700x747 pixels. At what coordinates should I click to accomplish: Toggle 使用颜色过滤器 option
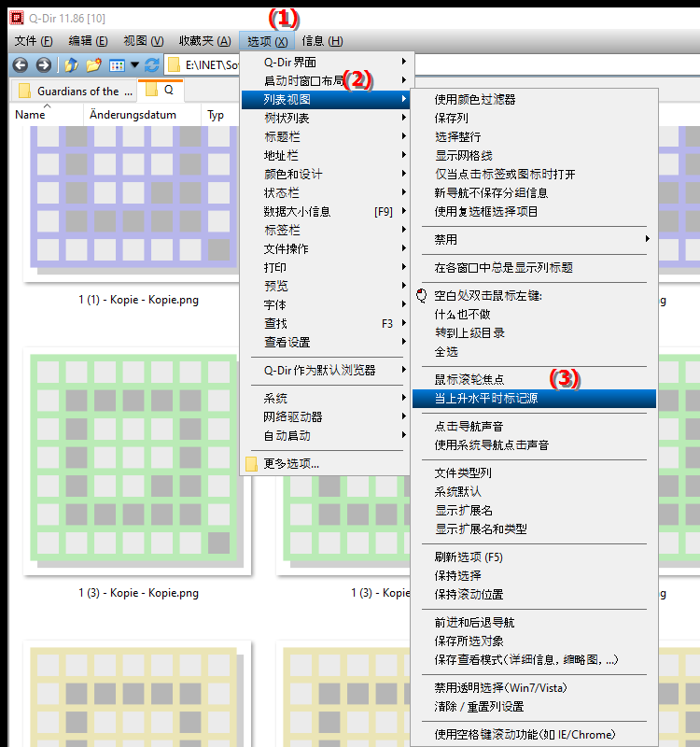[x=534, y=100]
